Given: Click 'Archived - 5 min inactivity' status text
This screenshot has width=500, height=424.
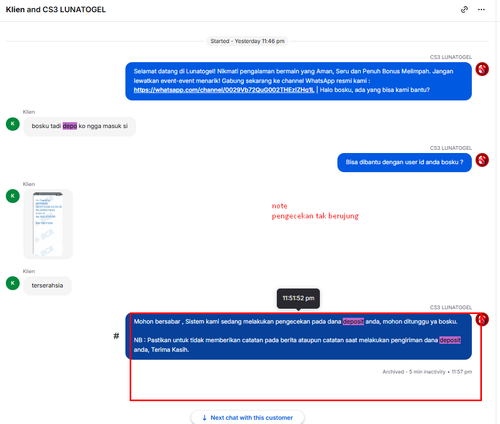Looking at the screenshot, I should tap(414, 372).
